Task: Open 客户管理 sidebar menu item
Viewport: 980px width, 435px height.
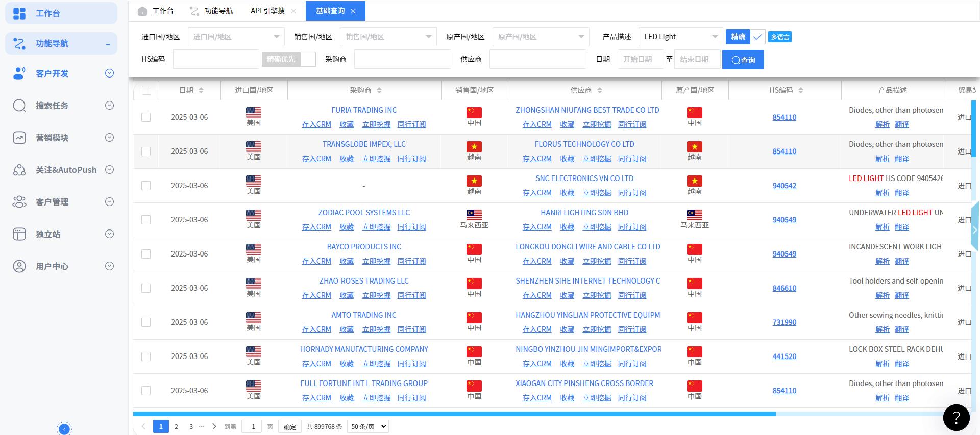Action: coord(61,202)
